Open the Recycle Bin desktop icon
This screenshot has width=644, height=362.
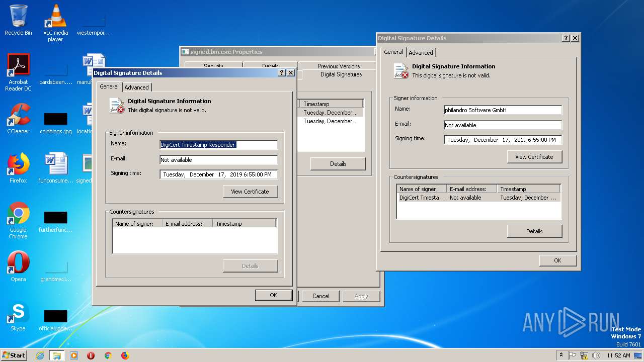18,20
